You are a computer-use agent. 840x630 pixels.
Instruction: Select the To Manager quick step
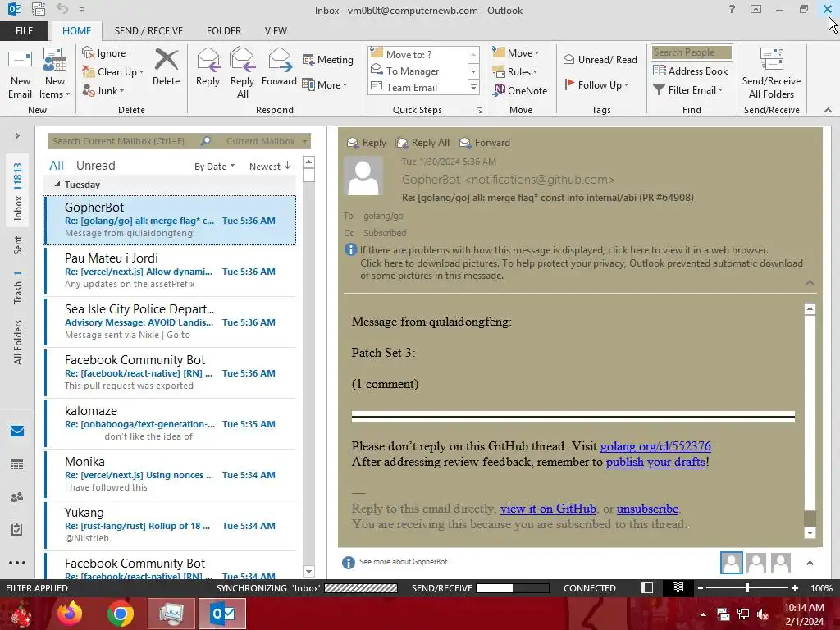417,71
